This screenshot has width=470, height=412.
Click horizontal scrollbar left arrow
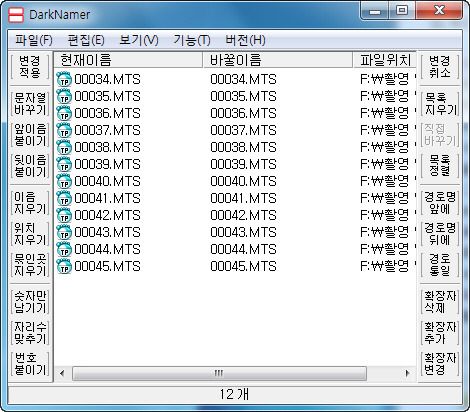click(x=62, y=373)
